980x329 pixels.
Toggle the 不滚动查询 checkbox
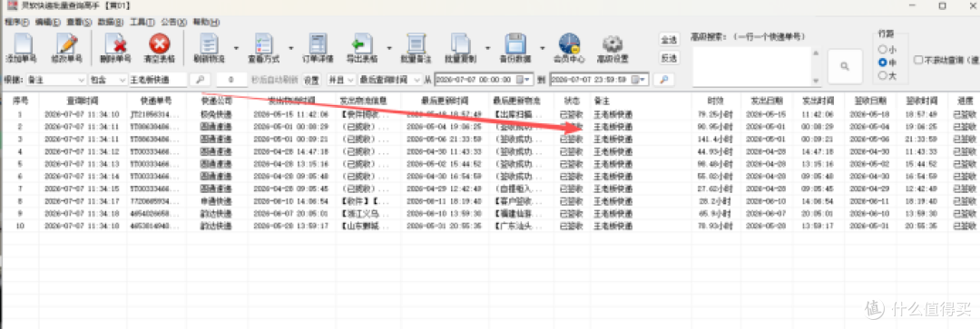(918, 61)
